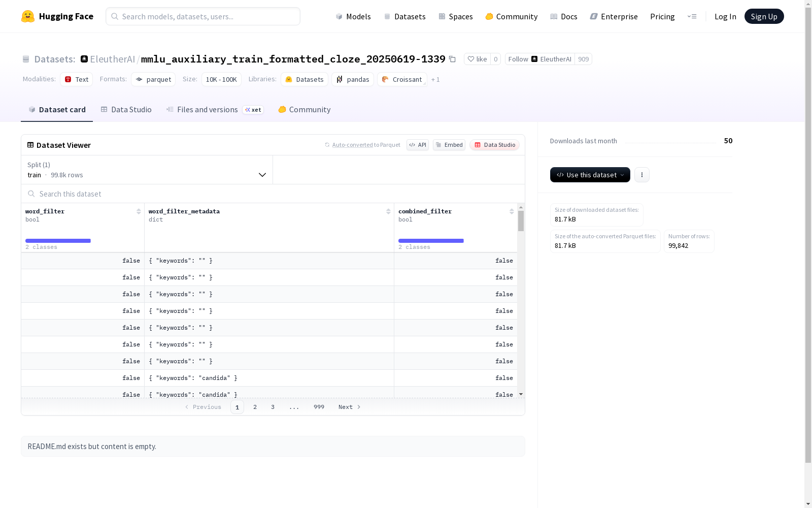The width and height of the screenshot is (812, 508).
Task: Click the combined_filter class distribution bar
Action: (431, 241)
